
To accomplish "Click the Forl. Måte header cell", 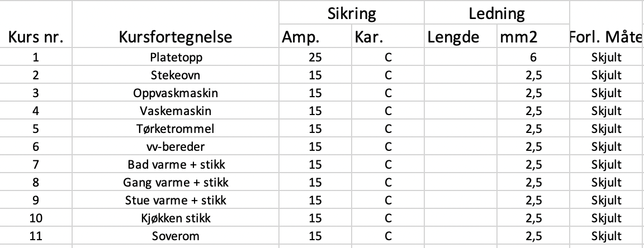I will (x=606, y=37).
